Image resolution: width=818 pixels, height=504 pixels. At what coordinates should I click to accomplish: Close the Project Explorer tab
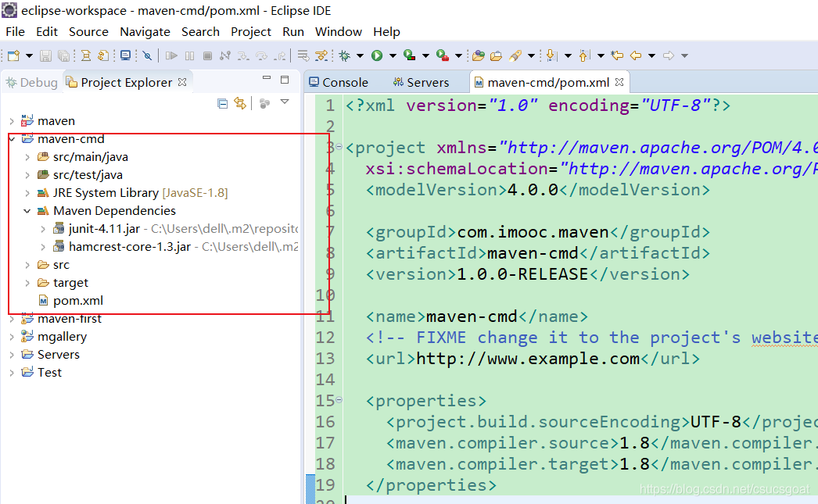[x=182, y=82]
